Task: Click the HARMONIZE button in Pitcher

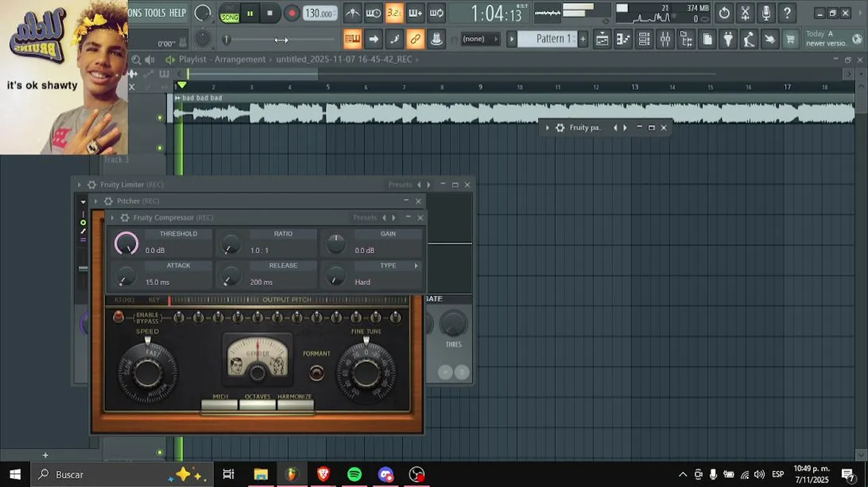Action: point(295,404)
